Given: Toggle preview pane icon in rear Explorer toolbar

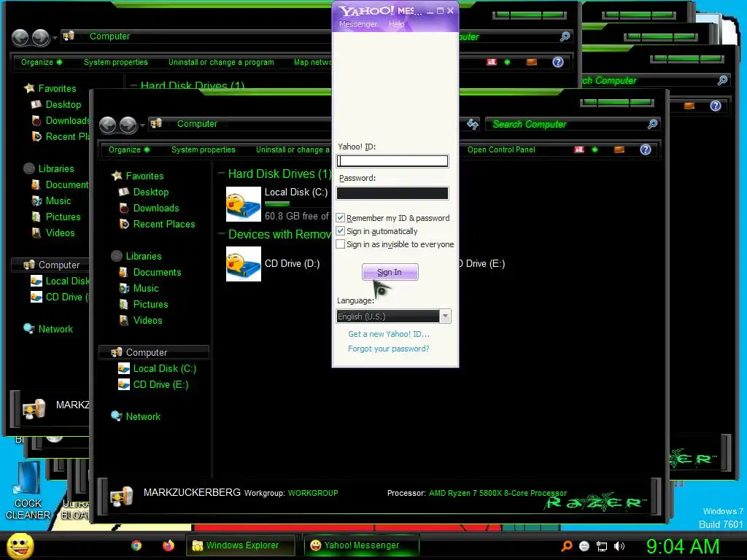Looking at the screenshot, I should pyautogui.click(x=532, y=62).
